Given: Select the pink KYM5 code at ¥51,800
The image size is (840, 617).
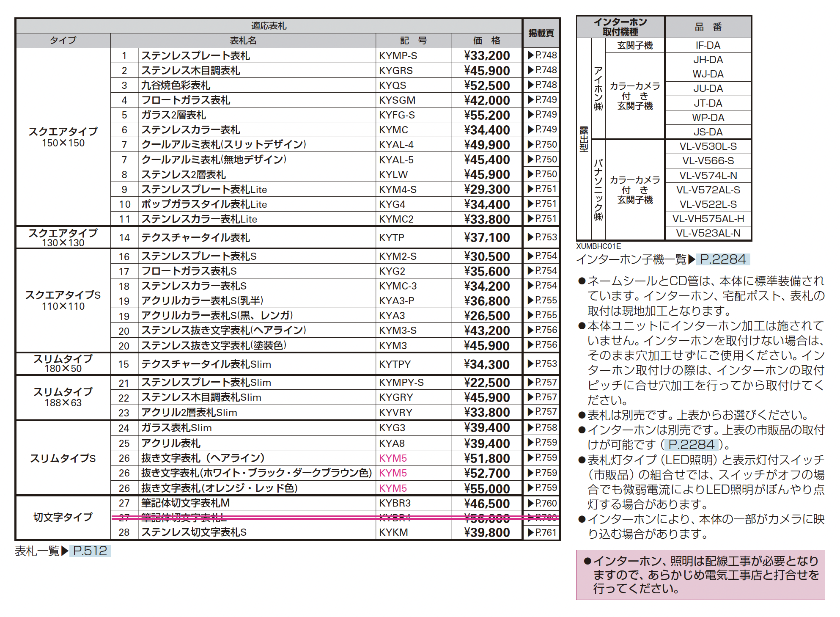Looking at the screenshot, I should (x=393, y=458).
